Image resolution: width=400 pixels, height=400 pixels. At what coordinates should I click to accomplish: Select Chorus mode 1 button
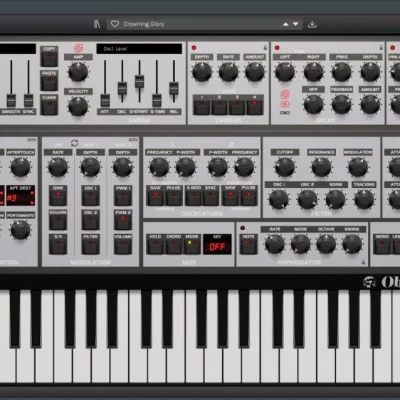point(202,105)
